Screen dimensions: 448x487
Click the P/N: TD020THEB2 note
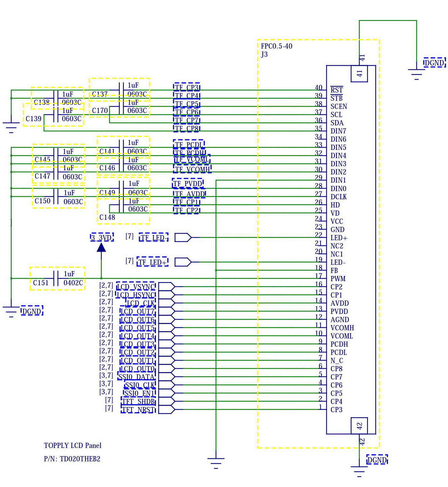click(72, 459)
